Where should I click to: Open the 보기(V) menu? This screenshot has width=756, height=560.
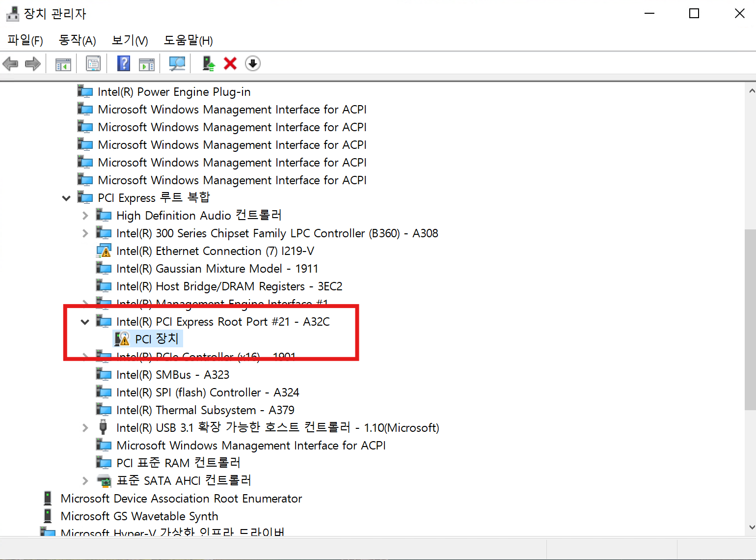130,40
